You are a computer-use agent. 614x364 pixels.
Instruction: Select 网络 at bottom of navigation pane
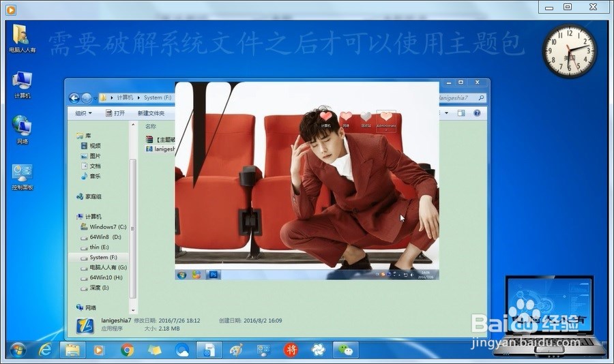(x=87, y=307)
